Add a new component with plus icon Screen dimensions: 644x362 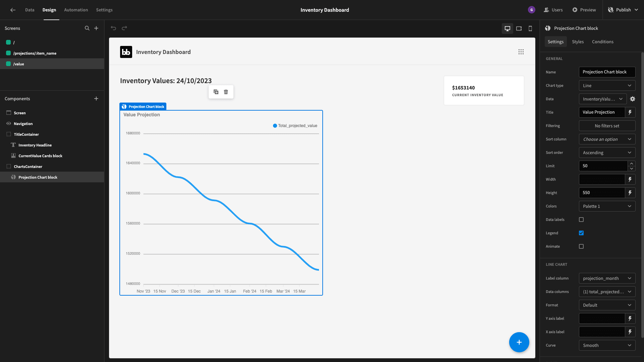(96, 99)
